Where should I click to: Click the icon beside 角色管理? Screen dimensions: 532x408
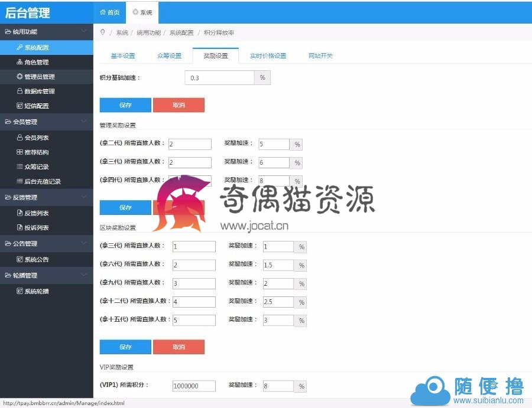pos(20,62)
